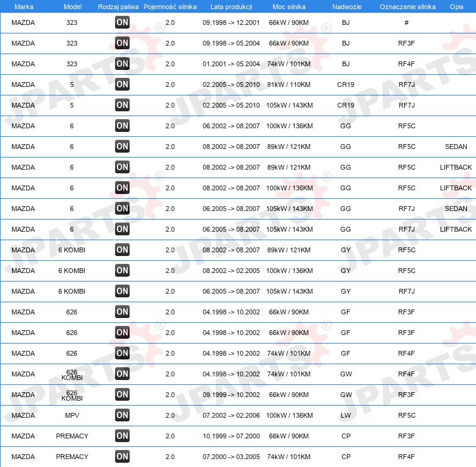476x467 pixels.
Task: Click the ON icon in the PREMACY RF4F row
Action: point(122,457)
